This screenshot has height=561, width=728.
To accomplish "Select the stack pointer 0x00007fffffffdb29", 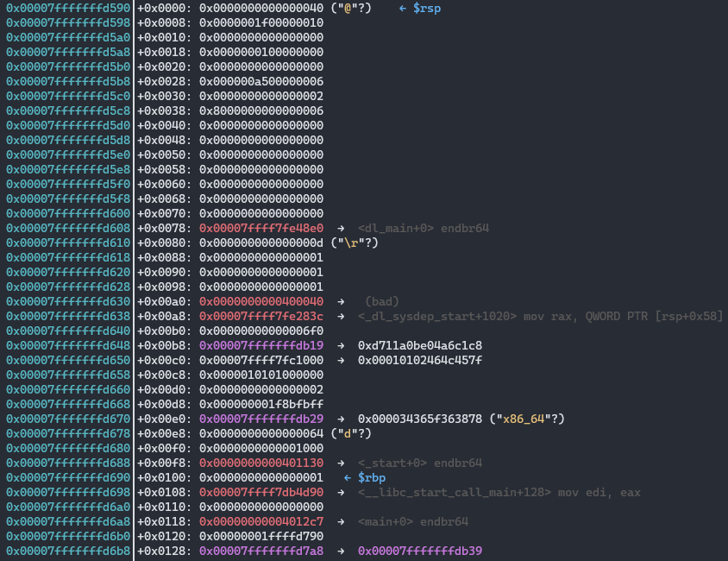I will [x=261, y=419].
